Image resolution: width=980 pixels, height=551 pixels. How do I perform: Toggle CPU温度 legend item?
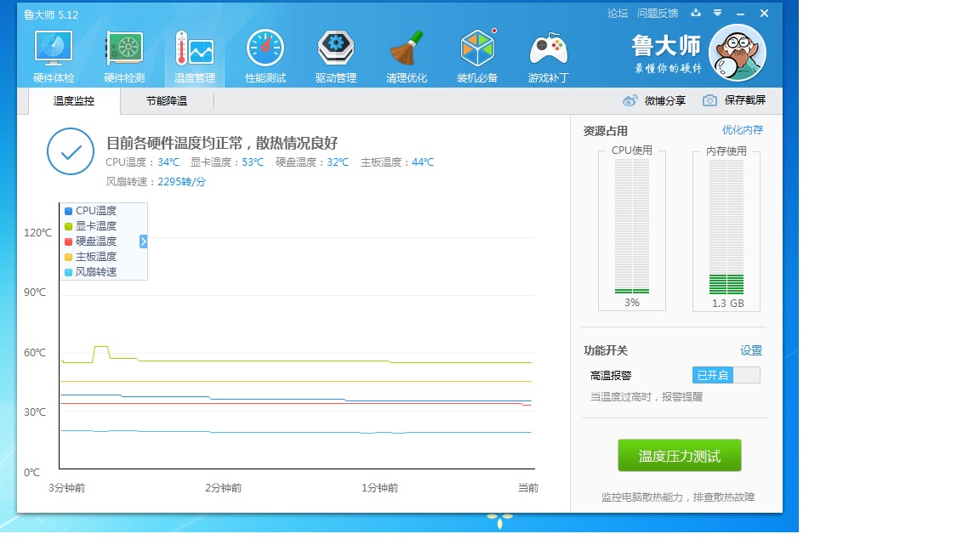[x=91, y=211]
